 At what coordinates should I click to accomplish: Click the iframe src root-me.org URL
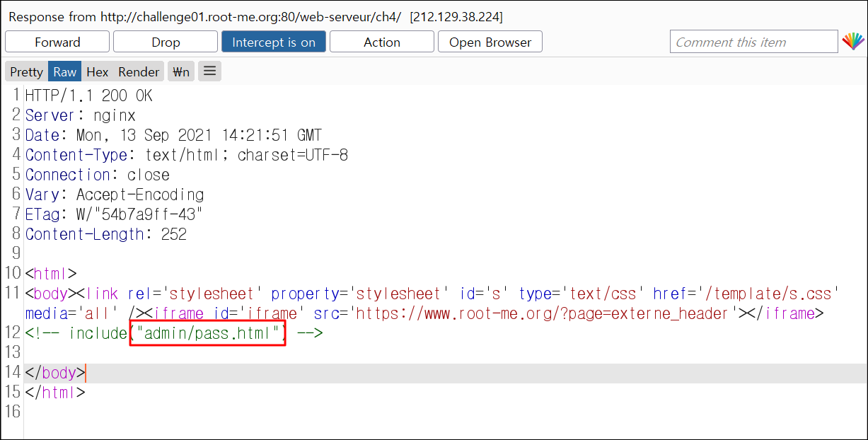tap(543, 313)
